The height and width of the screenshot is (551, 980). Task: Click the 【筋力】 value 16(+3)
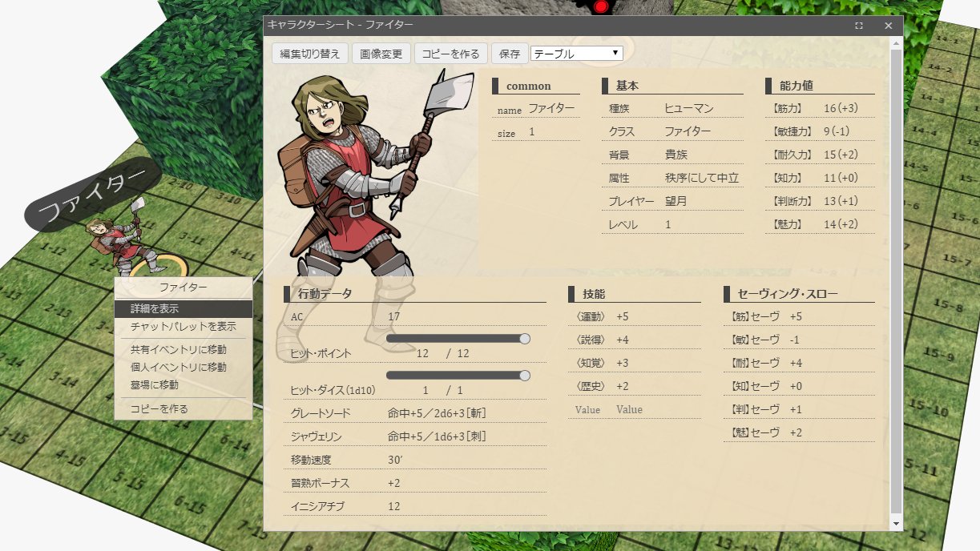coord(841,108)
